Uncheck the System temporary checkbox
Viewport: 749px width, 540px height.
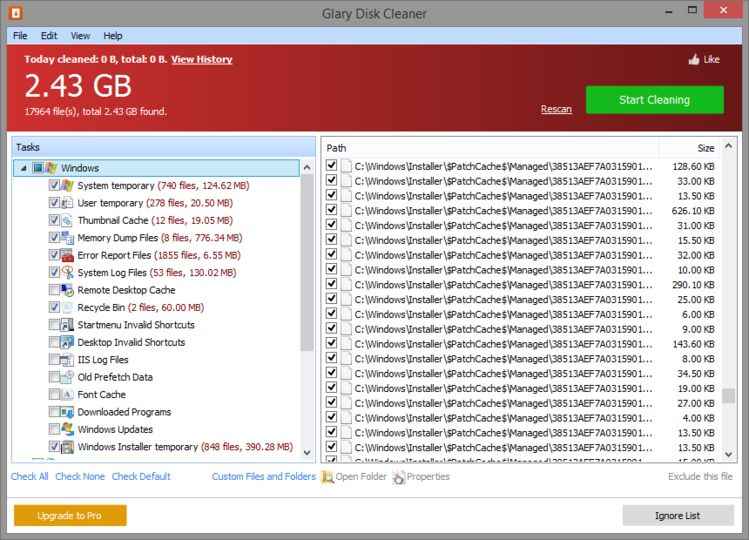(x=54, y=186)
